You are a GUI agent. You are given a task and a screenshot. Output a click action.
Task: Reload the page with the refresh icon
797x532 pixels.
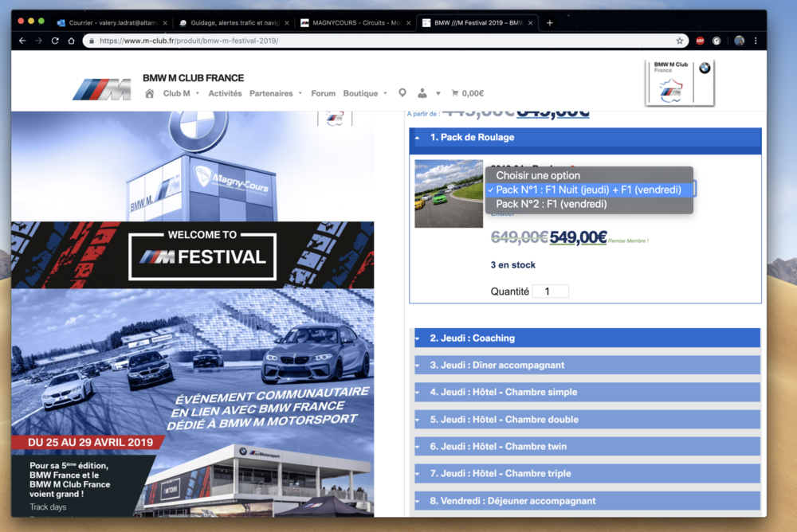(55, 41)
